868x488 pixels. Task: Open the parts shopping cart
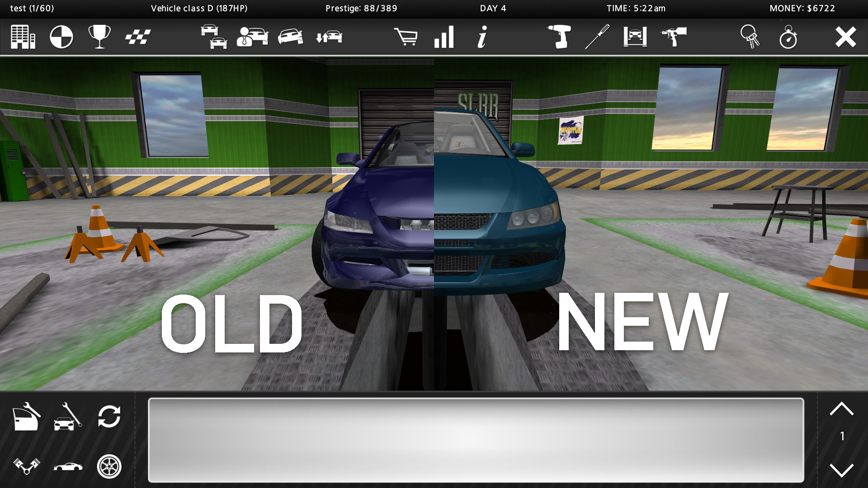(406, 37)
